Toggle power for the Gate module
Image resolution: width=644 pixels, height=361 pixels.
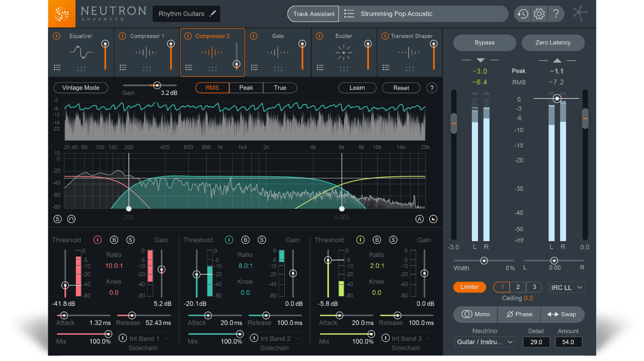[253, 36]
